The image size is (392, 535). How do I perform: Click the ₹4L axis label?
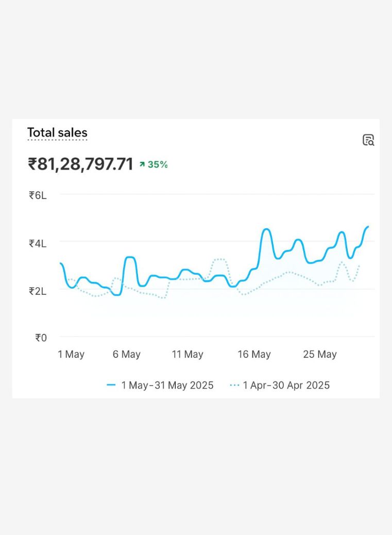pyautogui.click(x=38, y=243)
